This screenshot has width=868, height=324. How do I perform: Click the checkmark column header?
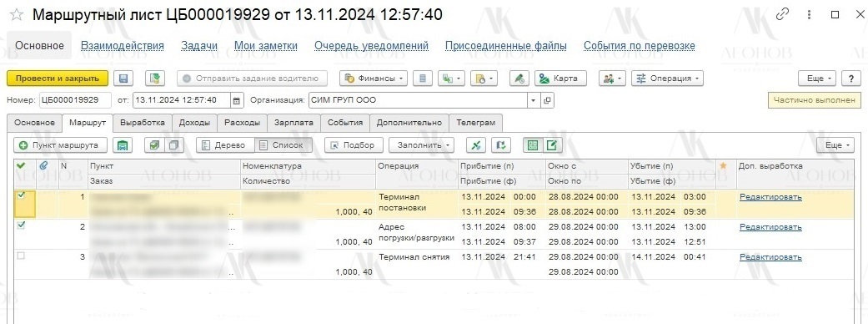tap(22, 165)
